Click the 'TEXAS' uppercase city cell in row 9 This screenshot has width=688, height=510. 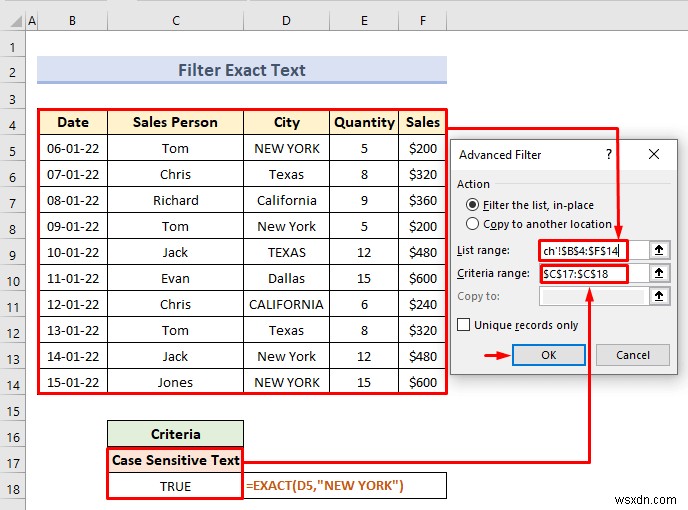(286, 252)
